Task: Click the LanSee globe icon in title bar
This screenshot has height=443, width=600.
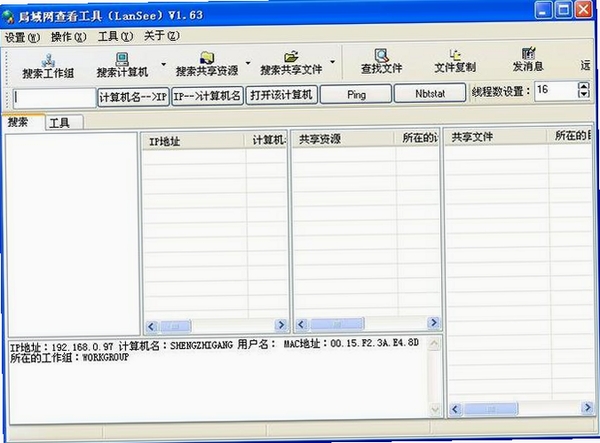Action: pyautogui.click(x=8, y=16)
